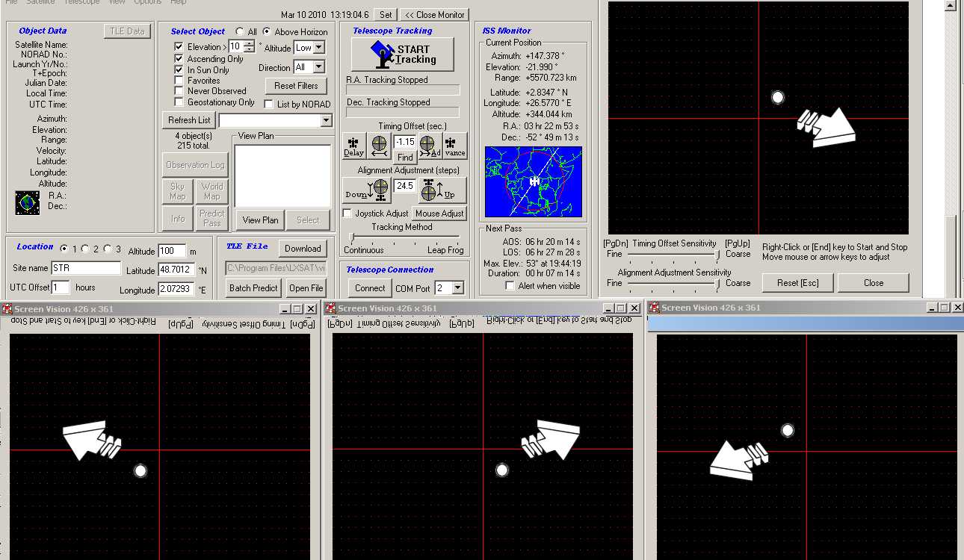Click the World Map button

tap(212, 191)
